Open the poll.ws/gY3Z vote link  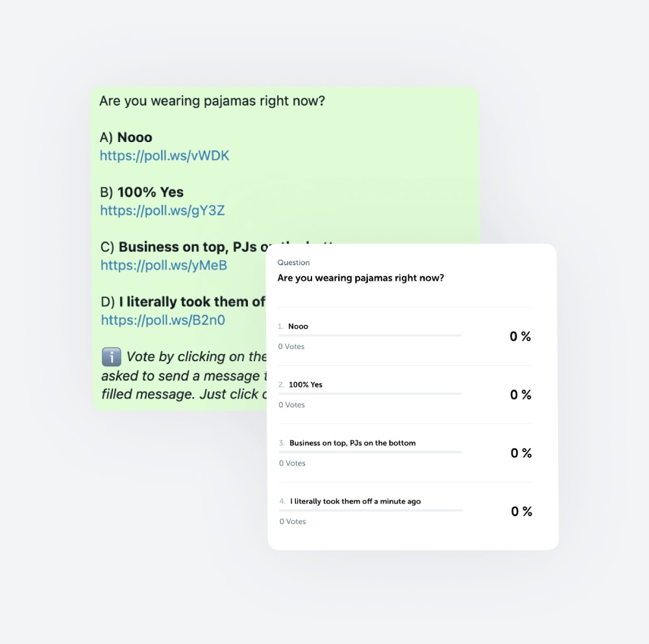click(162, 211)
